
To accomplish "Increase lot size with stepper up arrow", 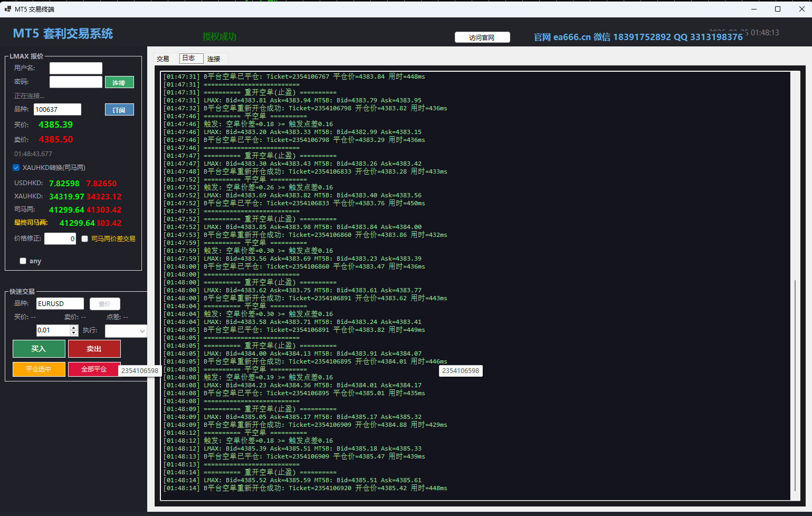I will tap(74, 328).
